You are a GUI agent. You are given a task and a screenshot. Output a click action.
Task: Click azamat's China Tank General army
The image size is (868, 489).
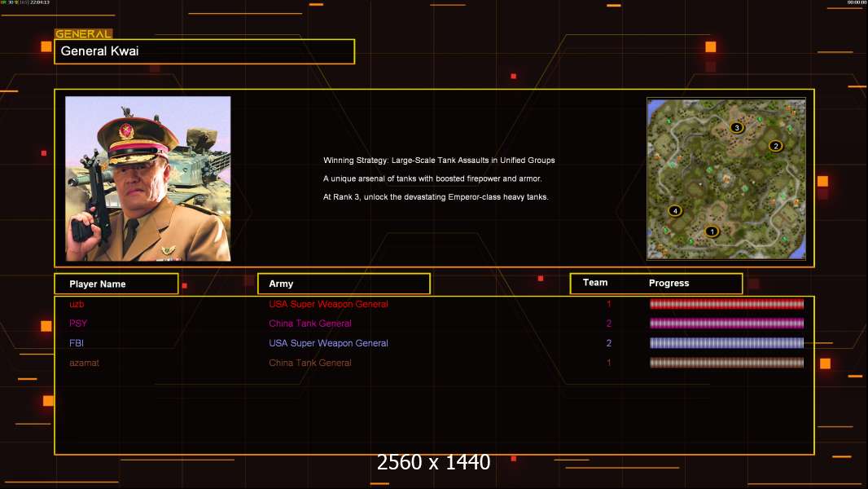coord(310,363)
